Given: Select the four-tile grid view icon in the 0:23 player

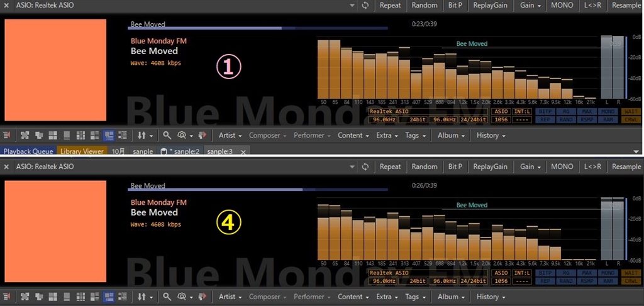Looking at the screenshot, I should [53, 135].
